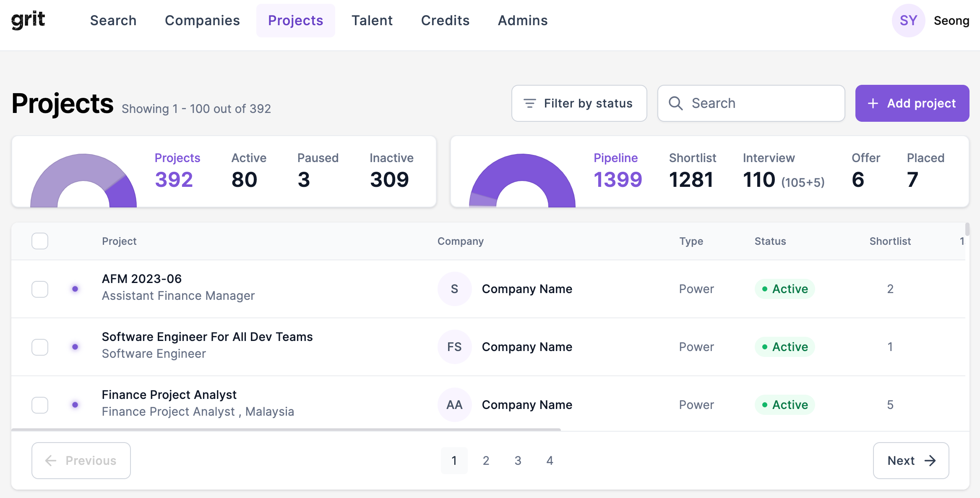Viewport: 980px width, 498px height.
Task: Click the FS company avatar
Action: click(454, 347)
